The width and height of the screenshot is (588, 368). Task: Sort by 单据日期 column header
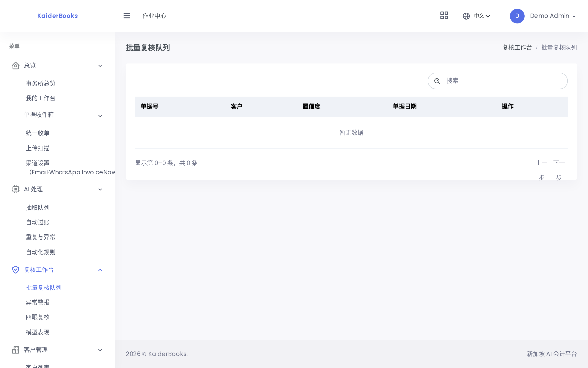click(404, 106)
